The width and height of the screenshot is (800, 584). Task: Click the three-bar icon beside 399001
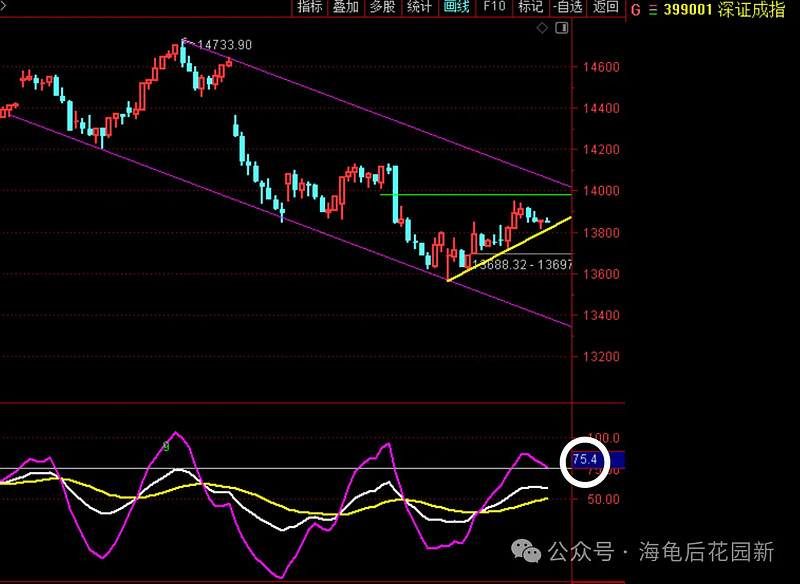click(653, 10)
